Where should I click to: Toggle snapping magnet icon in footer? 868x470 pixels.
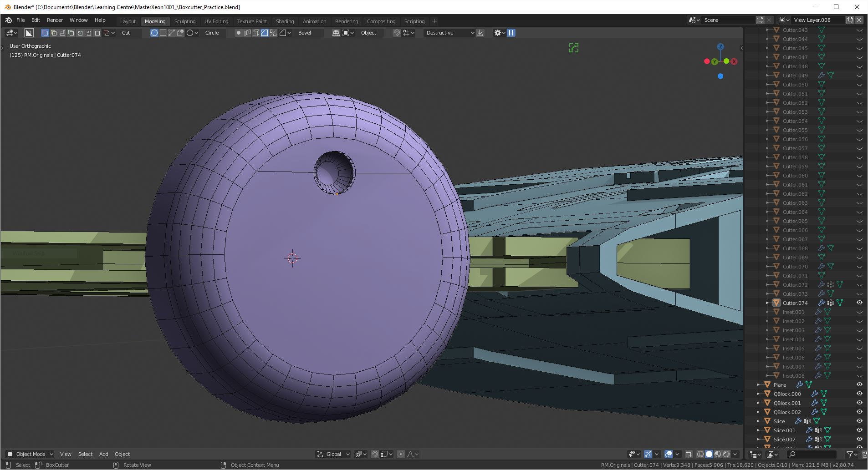(x=374, y=454)
